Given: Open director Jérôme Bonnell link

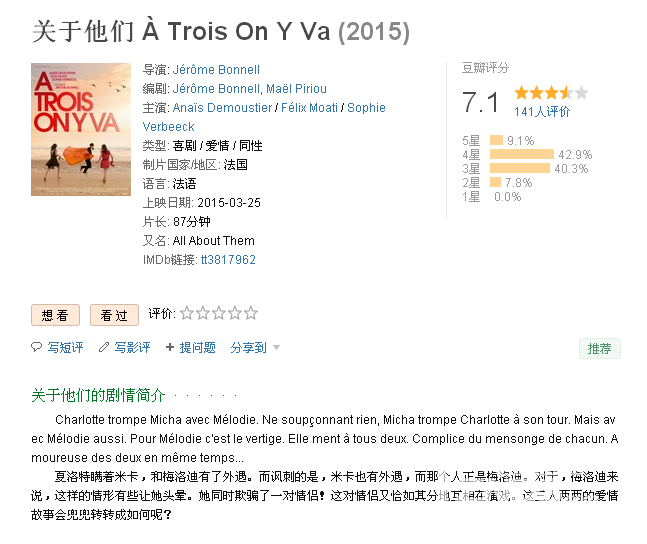Looking at the screenshot, I should [216, 70].
